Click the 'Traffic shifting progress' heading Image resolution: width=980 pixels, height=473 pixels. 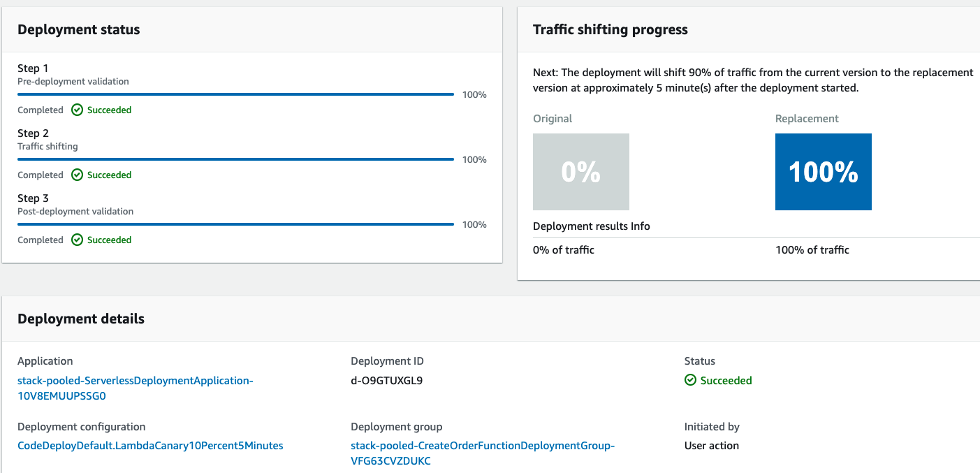click(610, 29)
